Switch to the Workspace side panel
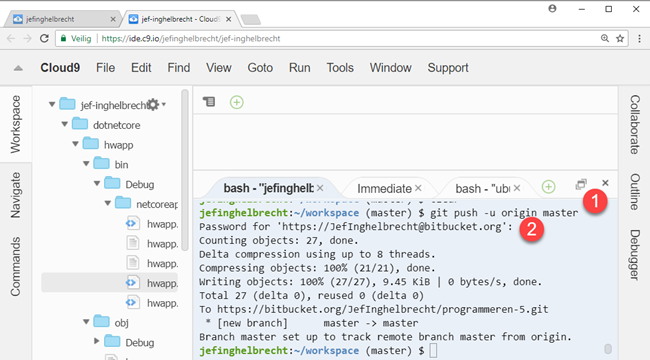 (x=15, y=124)
